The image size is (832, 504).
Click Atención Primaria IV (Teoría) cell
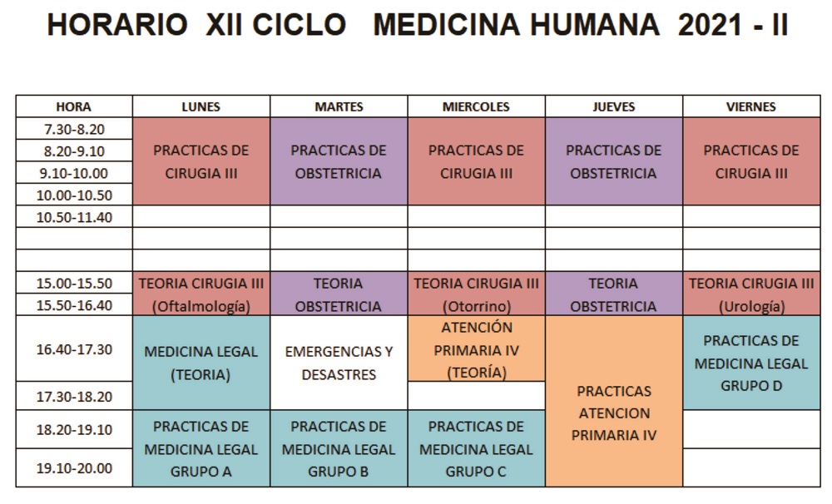click(476, 348)
